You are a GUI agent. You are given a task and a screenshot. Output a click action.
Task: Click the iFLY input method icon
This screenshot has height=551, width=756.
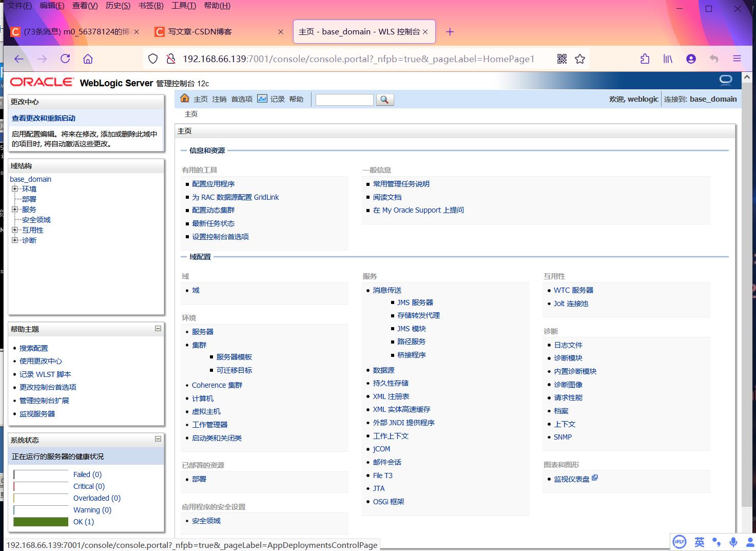point(680,542)
